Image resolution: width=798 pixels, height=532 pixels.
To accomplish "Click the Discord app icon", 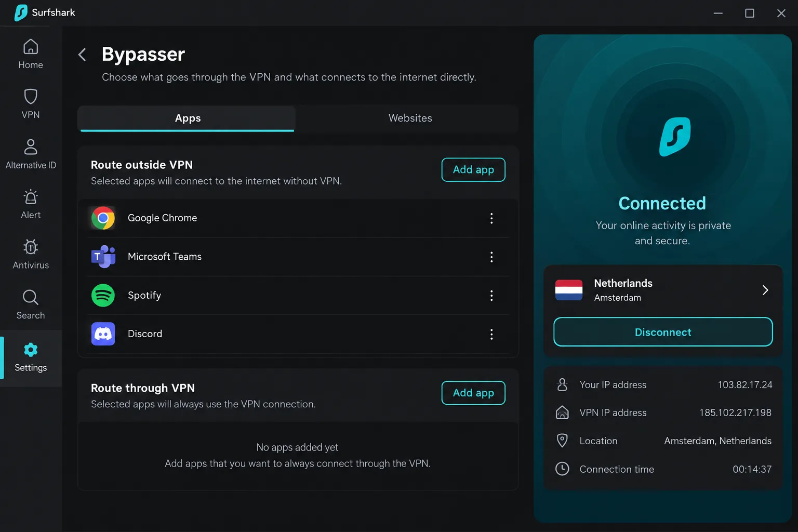I will tap(103, 334).
